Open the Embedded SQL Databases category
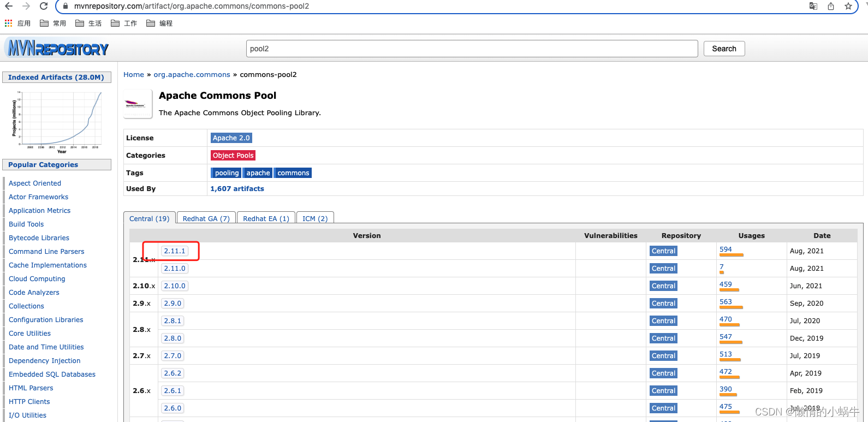868x422 pixels. pos(52,375)
